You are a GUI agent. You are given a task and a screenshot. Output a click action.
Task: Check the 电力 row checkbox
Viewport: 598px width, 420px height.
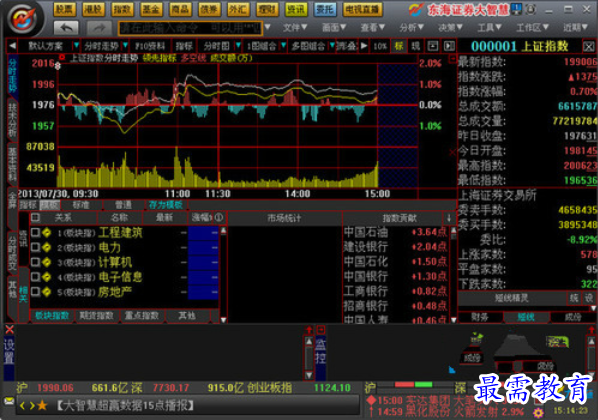(x=35, y=247)
